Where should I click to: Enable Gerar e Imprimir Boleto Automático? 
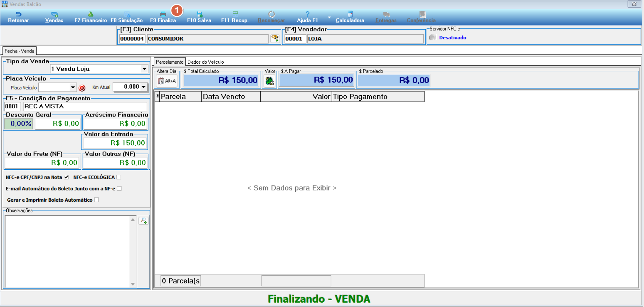click(97, 200)
